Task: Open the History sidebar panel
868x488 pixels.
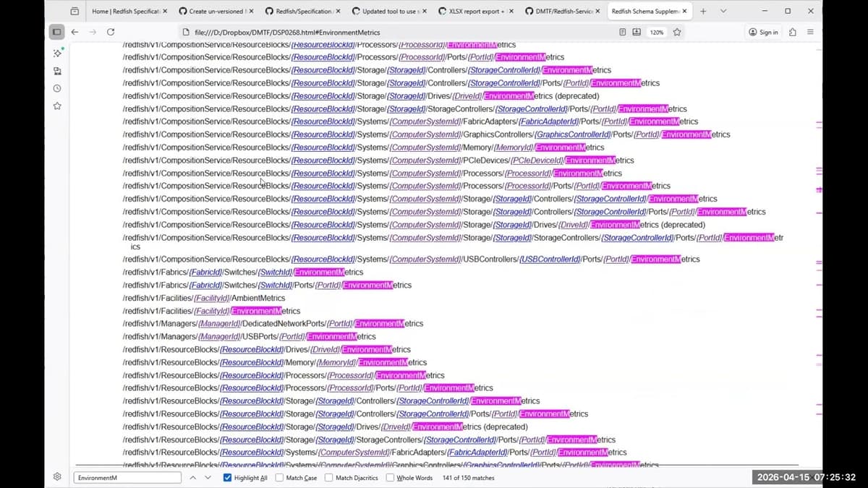Action: pyautogui.click(x=57, y=88)
